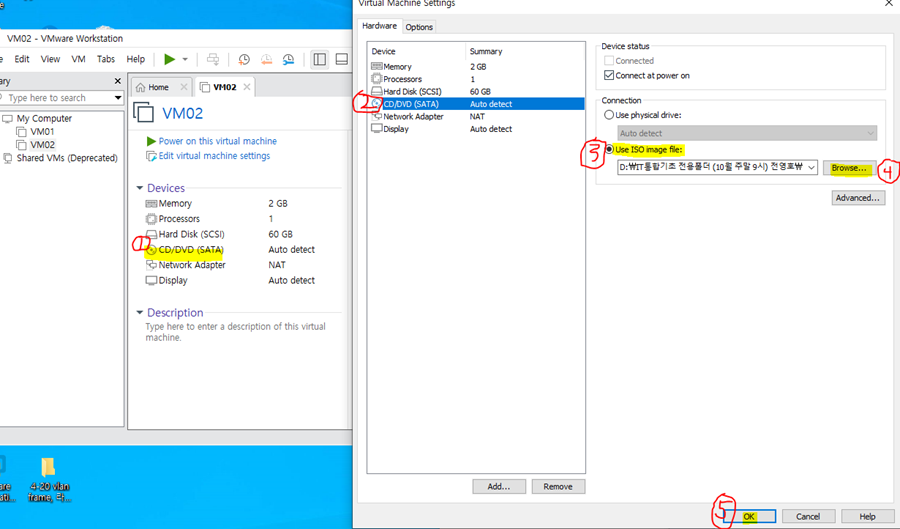This screenshot has height=529, width=900.
Task: Close the library panel with X icon
Action: click(118, 81)
